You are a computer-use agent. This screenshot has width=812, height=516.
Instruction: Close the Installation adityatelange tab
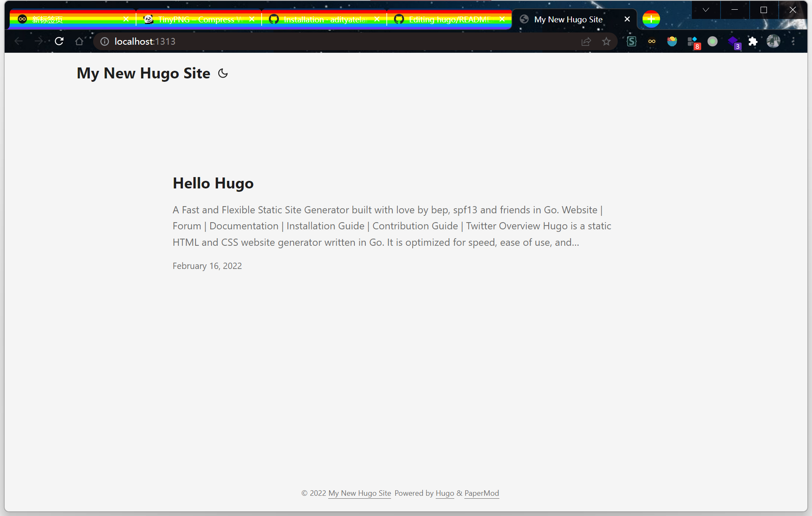click(x=377, y=19)
